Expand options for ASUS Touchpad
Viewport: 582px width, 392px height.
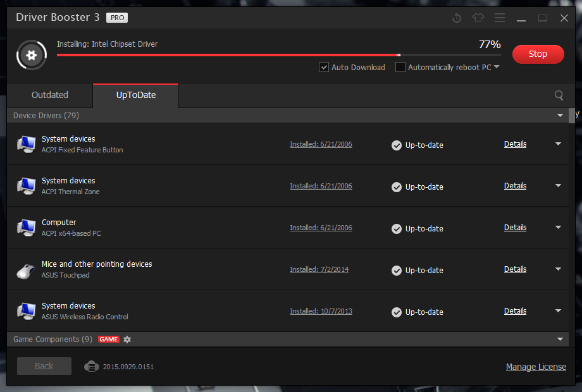[558, 269]
